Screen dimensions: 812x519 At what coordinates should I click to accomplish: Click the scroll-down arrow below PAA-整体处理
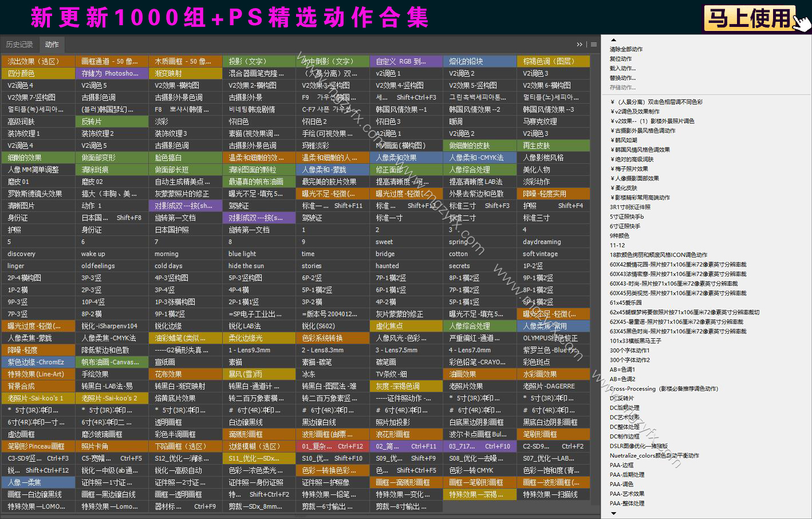(614, 513)
